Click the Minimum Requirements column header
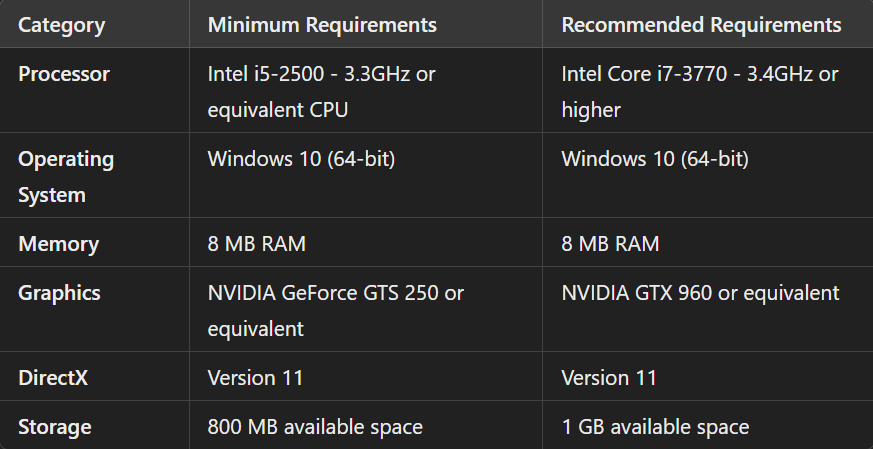The image size is (873, 449). (322, 25)
